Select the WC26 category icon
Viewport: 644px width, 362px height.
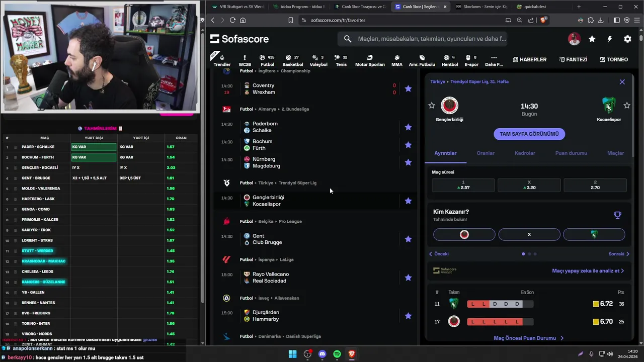point(245,60)
